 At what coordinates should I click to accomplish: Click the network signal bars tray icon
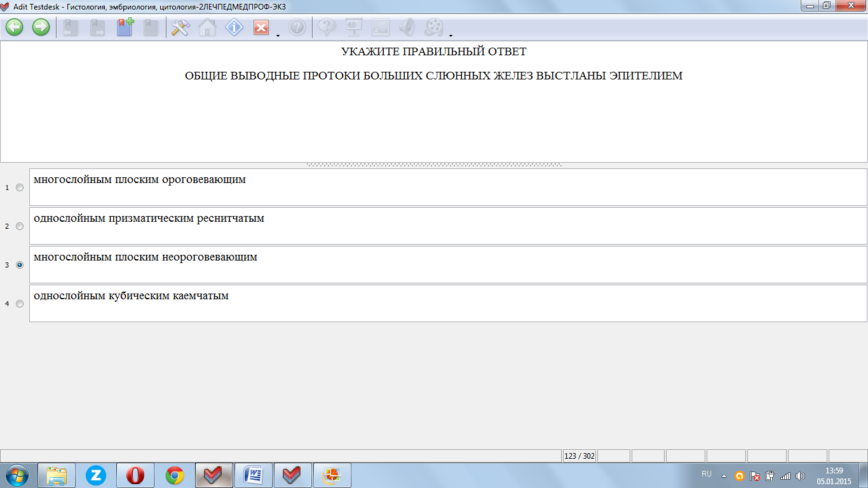tap(785, 476)
